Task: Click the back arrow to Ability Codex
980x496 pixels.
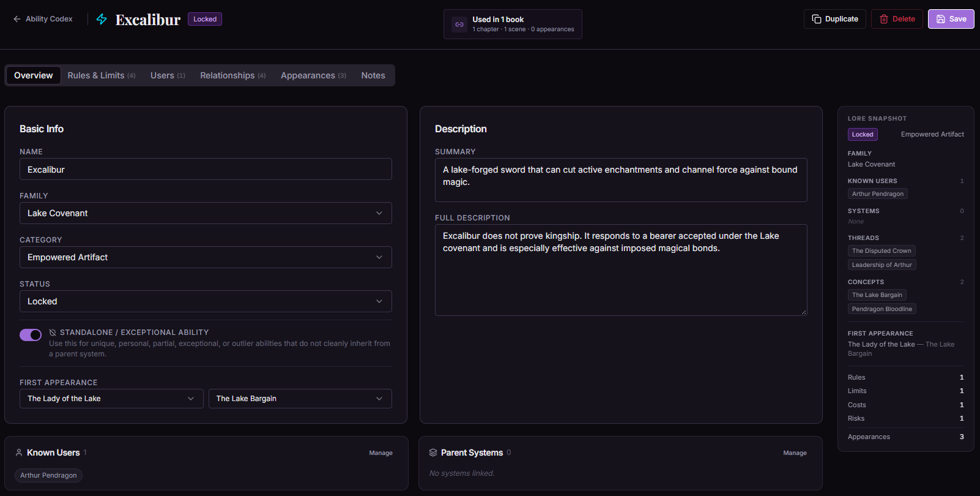Action: coord(17,19)
